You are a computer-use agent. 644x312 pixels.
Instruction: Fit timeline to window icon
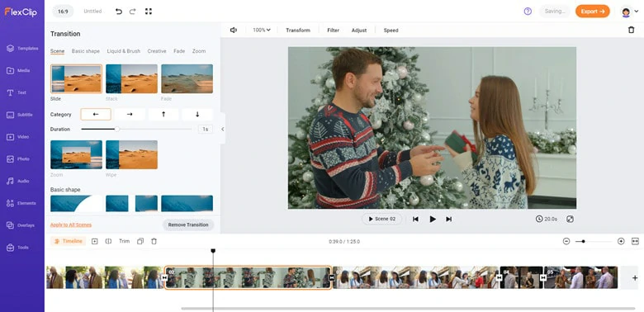[x=636, y=241]
